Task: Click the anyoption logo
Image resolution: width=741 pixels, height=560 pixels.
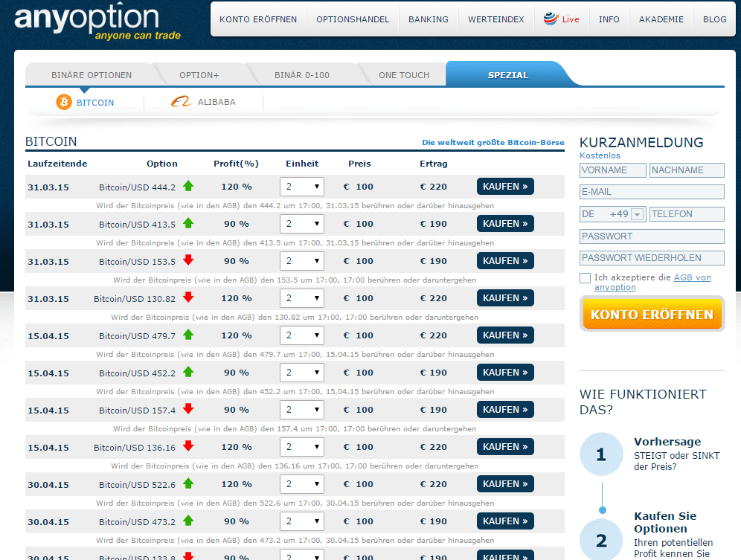Action: (x=97, y=22)
